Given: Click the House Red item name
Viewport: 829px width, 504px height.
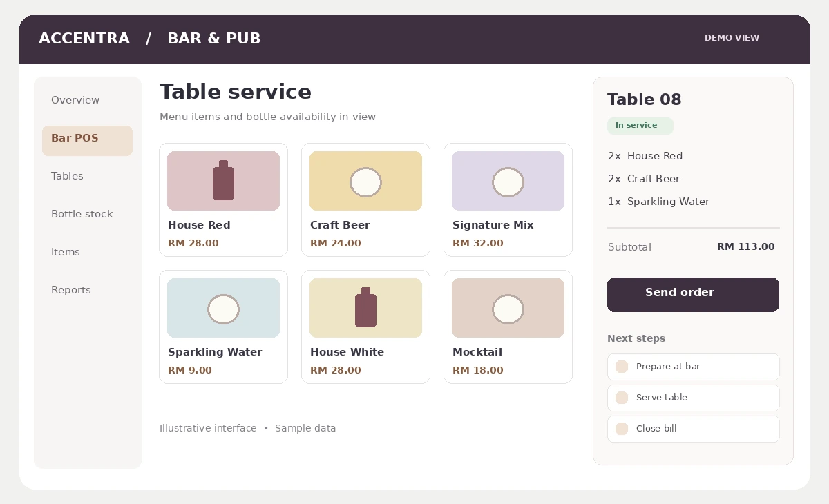Looking at the screenshot, I should click(x=199, y=225).
